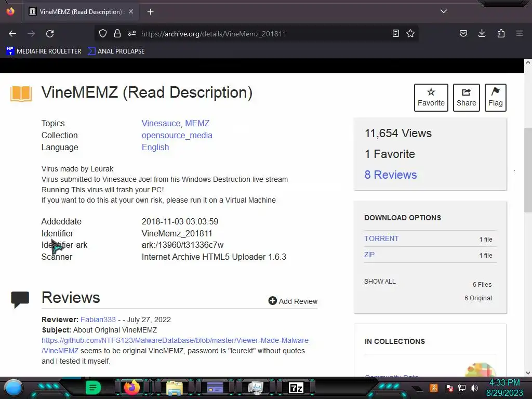The height and width of the screenshot is (399, 532).
Task: Open the system monitor taskbar icon
Action: pos(255,388)
